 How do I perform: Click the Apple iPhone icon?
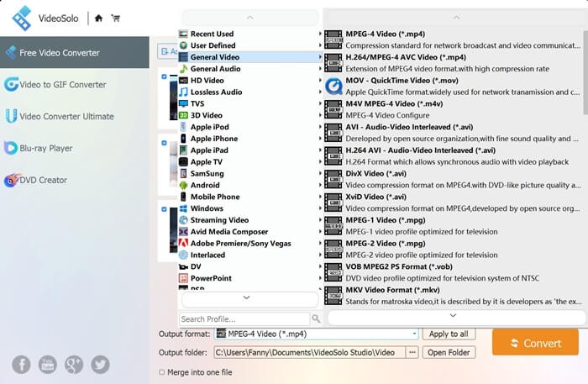click(183, 139)
